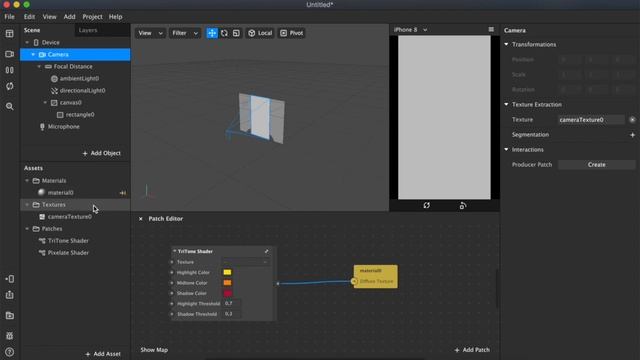The image size is (640, 360).
Task: Open the Add menu
Action: point(69,17)
